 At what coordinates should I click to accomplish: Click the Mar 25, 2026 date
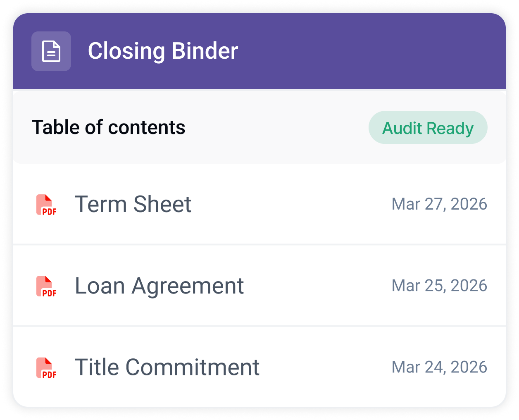[x=439, y=286]
